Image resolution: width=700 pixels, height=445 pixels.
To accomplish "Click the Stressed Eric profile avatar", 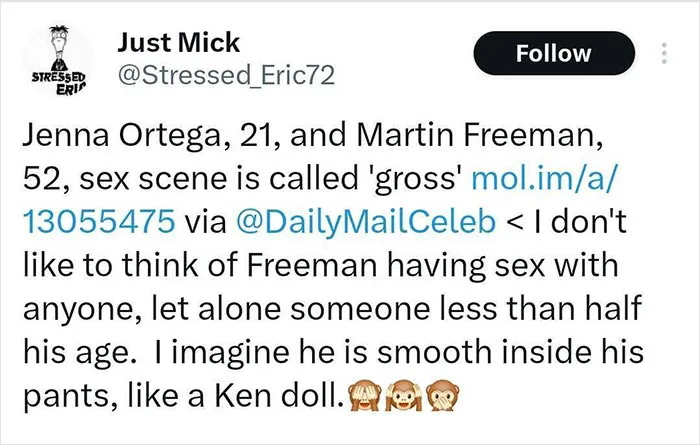I will click(58, 61).
